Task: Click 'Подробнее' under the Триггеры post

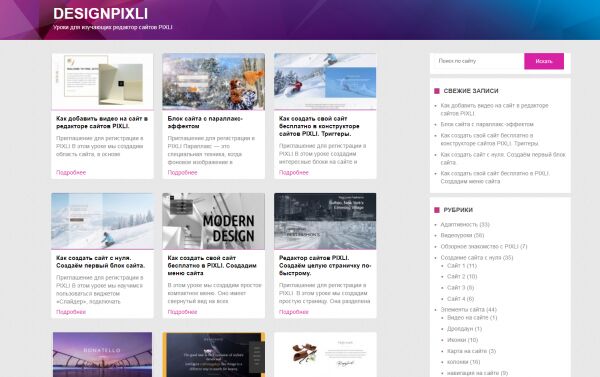Action: (294, 173)
